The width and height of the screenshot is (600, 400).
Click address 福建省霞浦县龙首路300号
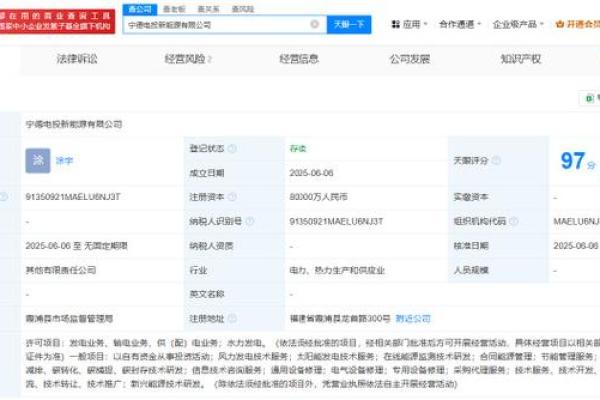click(340, 318)
